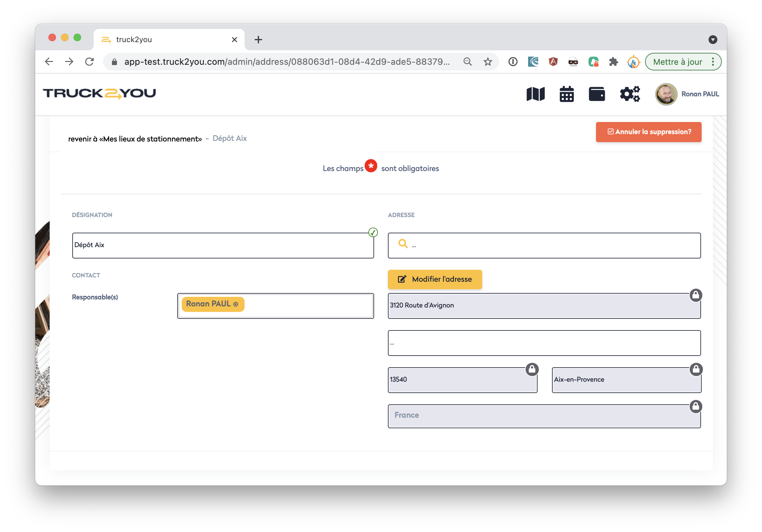Open Chrome three-dot menu

tap(713, 62)
